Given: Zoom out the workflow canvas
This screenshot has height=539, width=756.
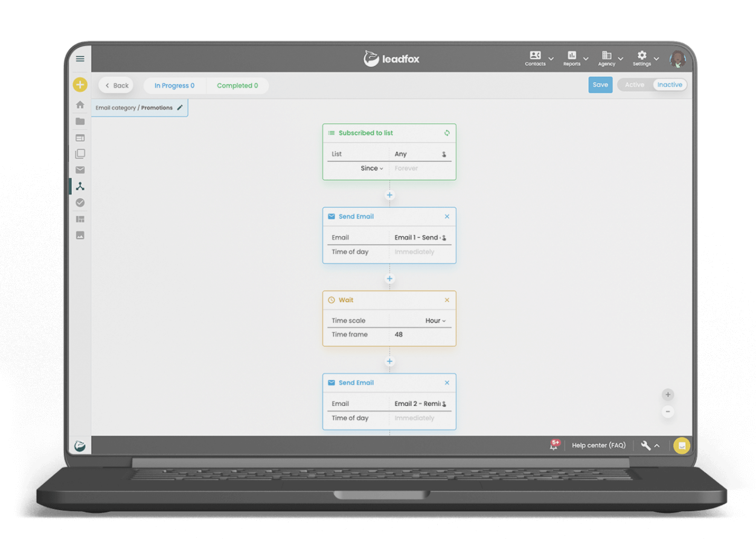Looking at the screenshot, I should (668, 412).
